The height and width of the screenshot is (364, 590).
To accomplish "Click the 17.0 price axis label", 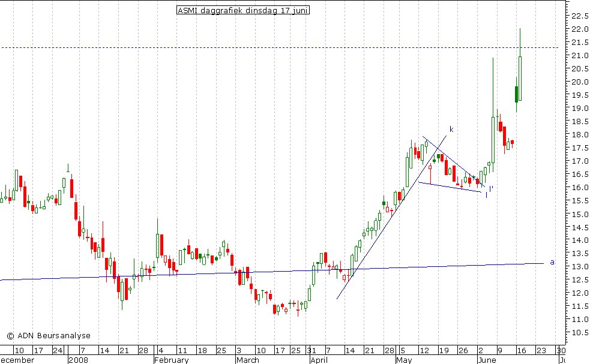I will 580,161.
